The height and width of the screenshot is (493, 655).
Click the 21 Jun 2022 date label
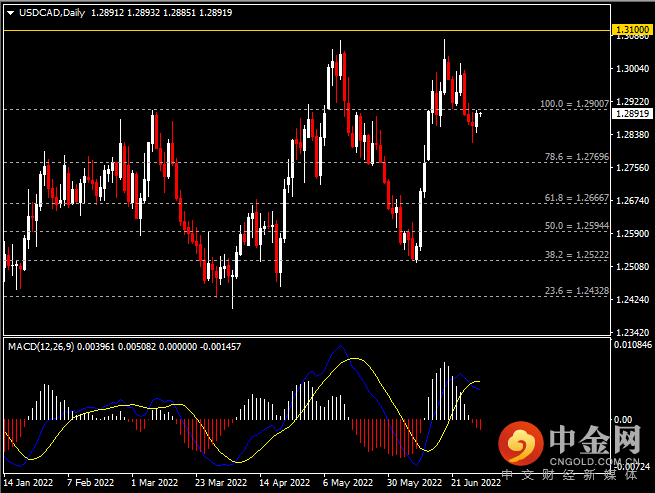coord(475,482)
